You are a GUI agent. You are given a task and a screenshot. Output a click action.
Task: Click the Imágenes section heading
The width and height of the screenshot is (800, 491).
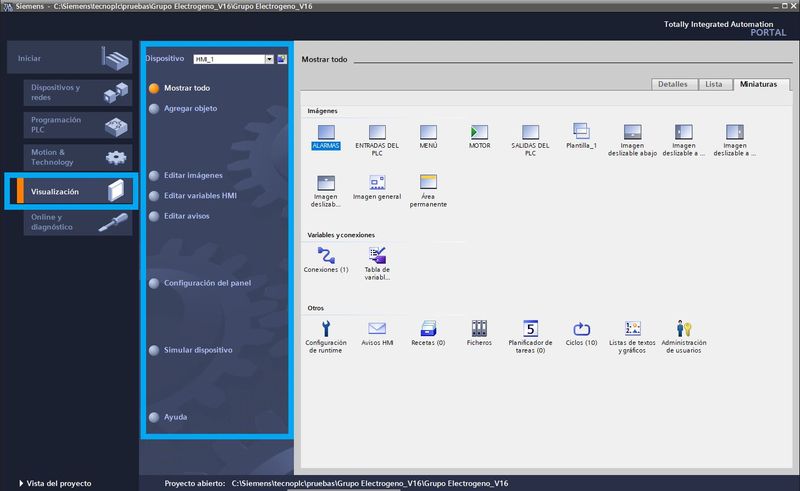[322, 111]
